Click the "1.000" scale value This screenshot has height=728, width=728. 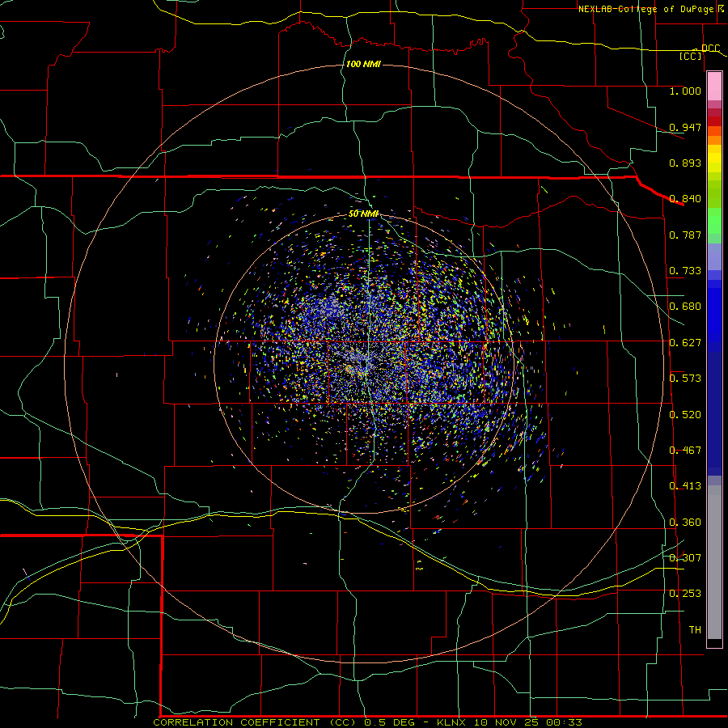coord(685,91)
